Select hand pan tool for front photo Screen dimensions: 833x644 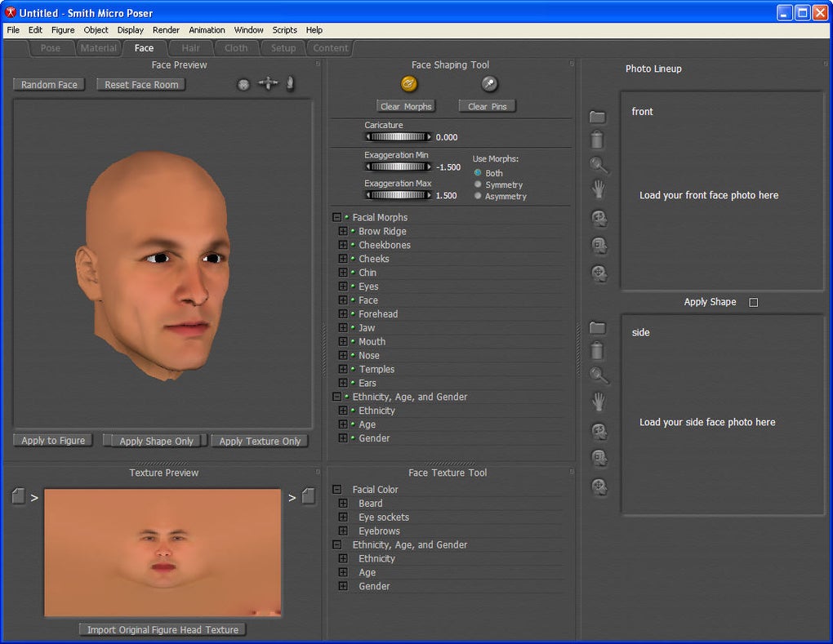(x=599, y=189)
